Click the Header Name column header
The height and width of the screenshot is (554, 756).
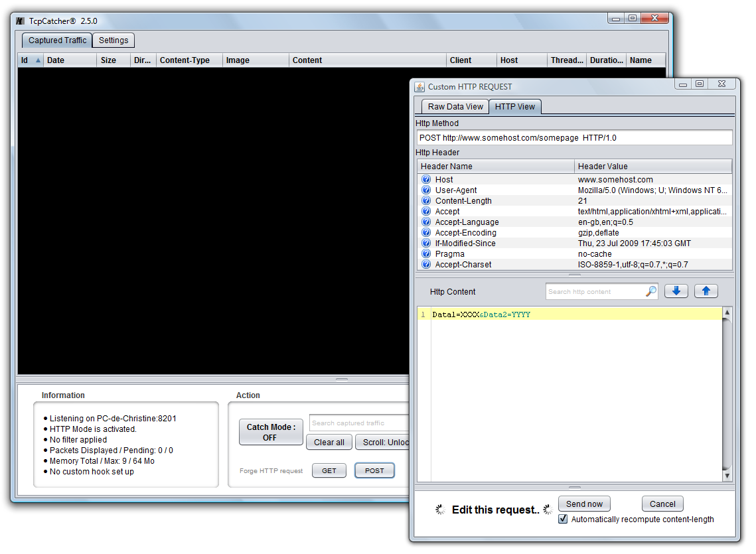tap(496, 167)
